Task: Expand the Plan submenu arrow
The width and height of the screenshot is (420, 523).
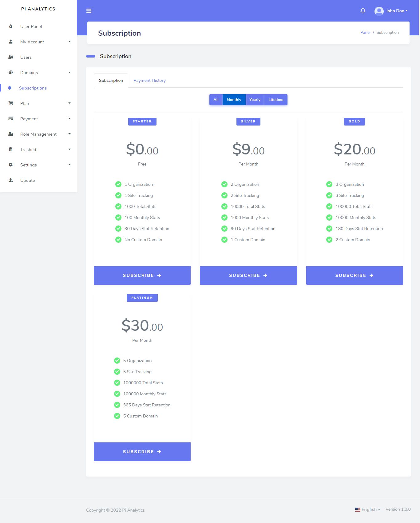Action: pyautogui.click(x=69, y=103)
